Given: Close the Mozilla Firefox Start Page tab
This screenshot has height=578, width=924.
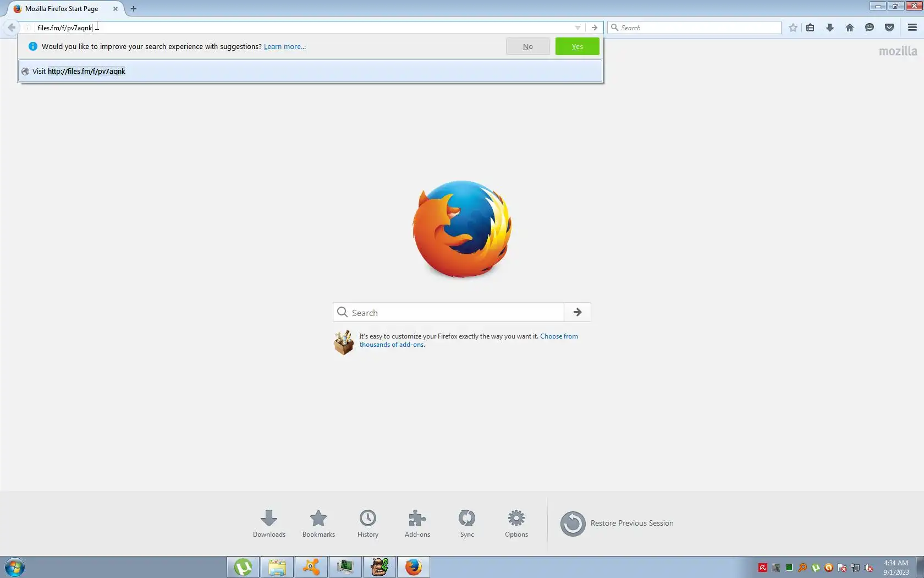Looking at the screenshot, I should [x=116, y=9].
